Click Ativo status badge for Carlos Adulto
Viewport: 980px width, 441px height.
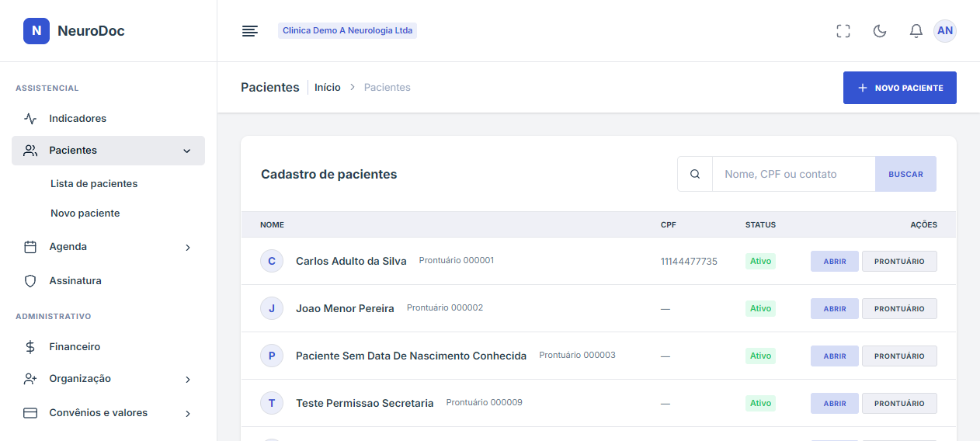click(760, 261)
